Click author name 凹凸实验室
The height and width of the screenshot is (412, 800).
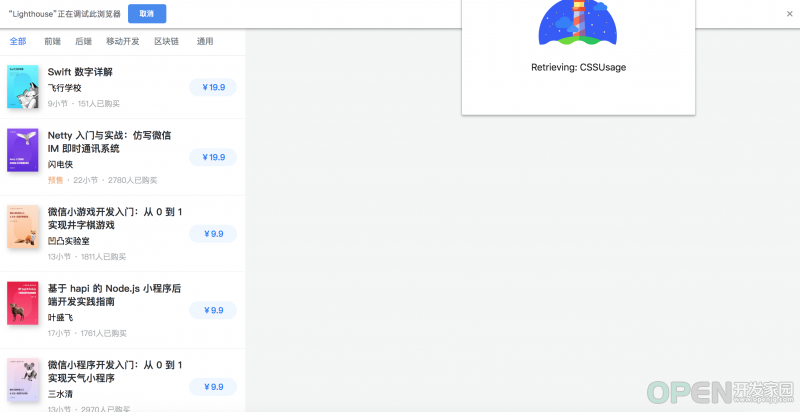[x=69, y=241]
